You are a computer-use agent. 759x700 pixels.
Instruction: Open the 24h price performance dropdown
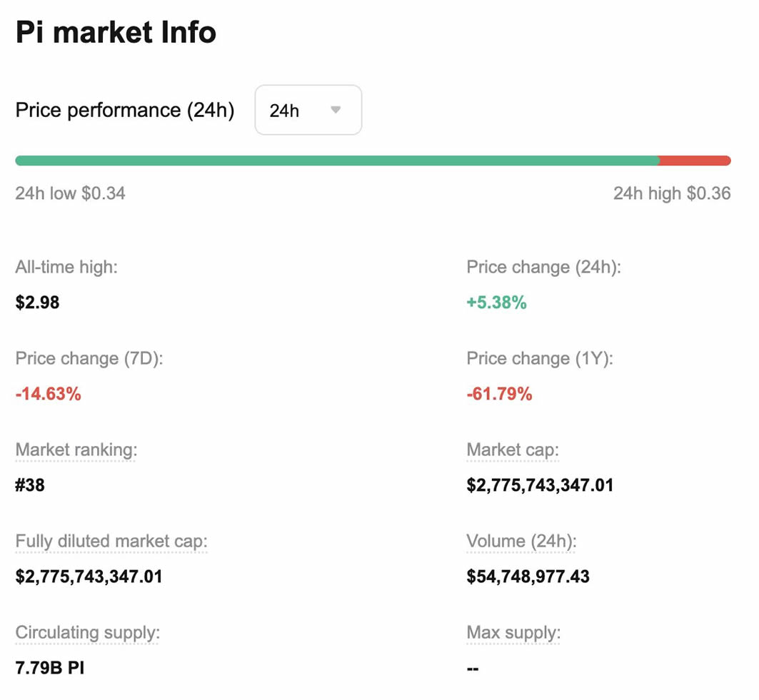coord(308,111)
